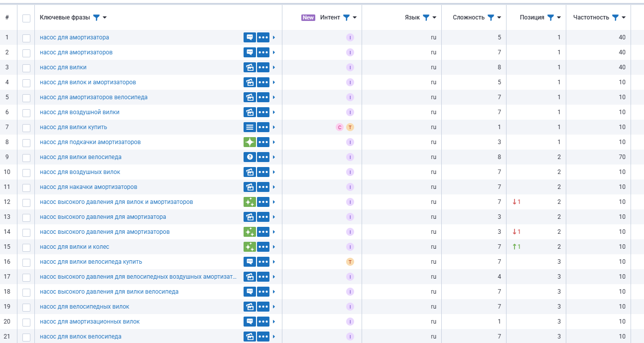Viewport: 644px width, 343px height.
Task: Click green sparkle icon for 'насос для подкачки амортизаторов'
Action: point(250,142)
